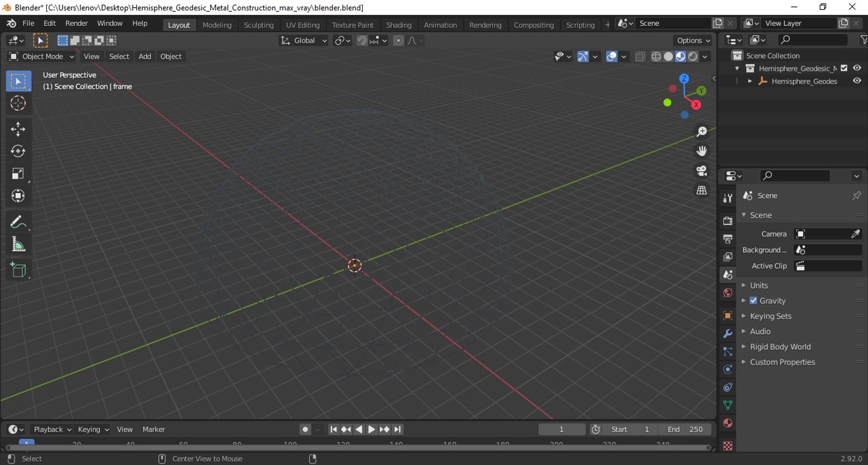Viewport: 868px width, 465px height.
Task: Open the Object properties tab
Action: 727,316
